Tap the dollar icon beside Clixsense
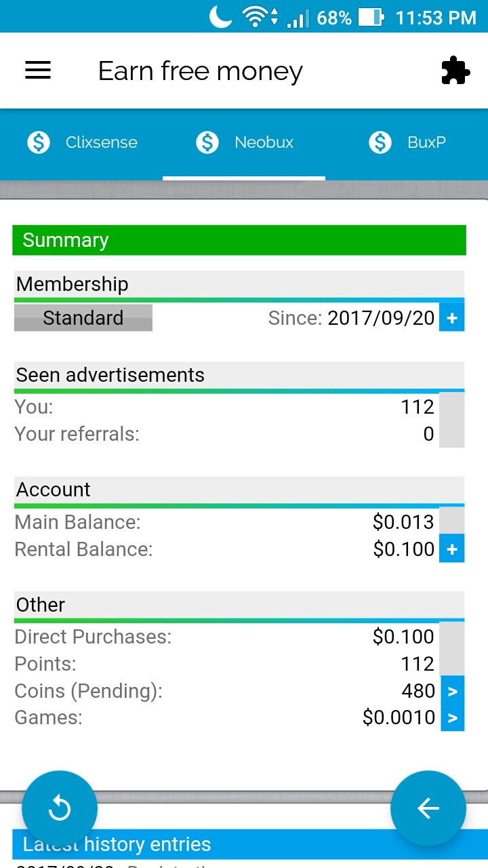The height and width of the screenshot is (868, 488). 39,142
